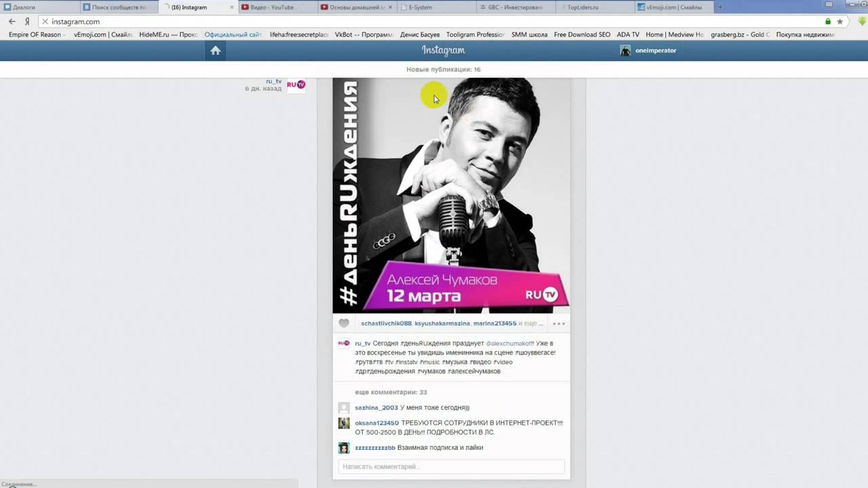Click the instagram.com address bar
Image resolution: width=868 pixels, height=488 pixels.
pos(434,22)
